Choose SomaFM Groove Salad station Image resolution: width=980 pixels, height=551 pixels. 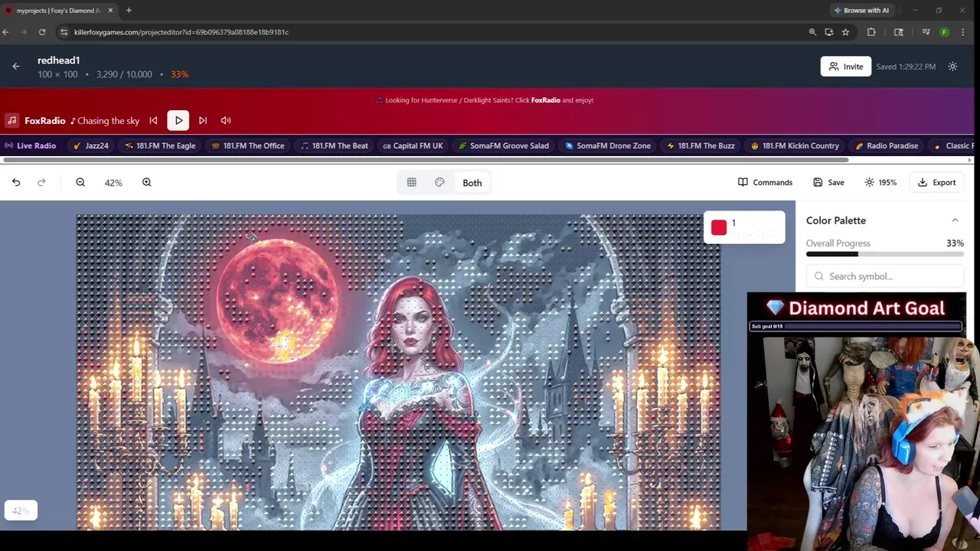(x=504, y=145)
